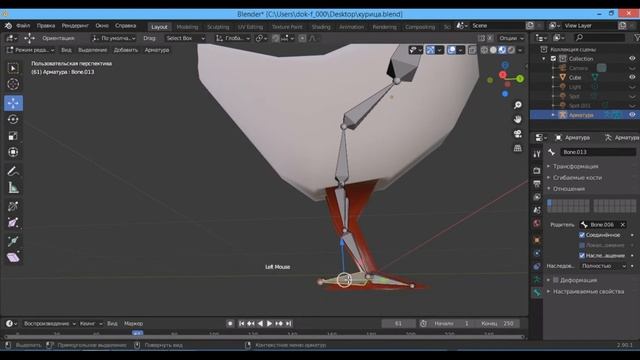Click the Blender logo icon in menu bar
This screenshot has height=360, width=640.
(8, 26)
